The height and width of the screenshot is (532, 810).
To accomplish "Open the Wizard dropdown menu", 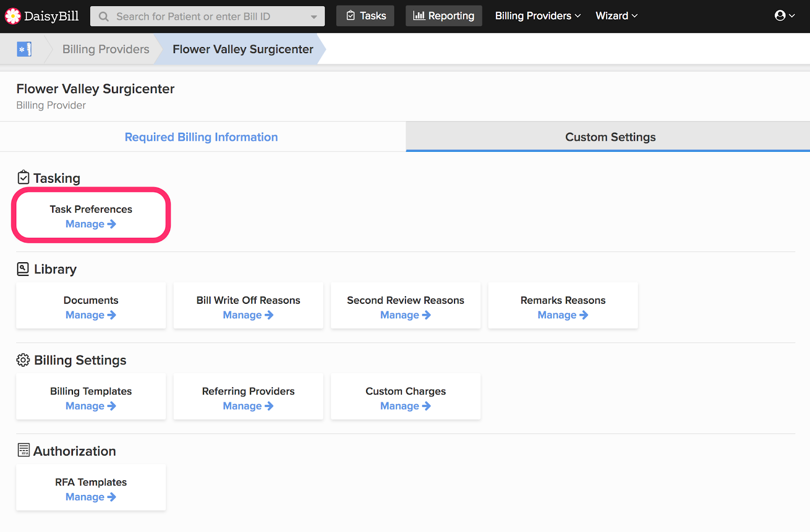I will tap(616, 16).
